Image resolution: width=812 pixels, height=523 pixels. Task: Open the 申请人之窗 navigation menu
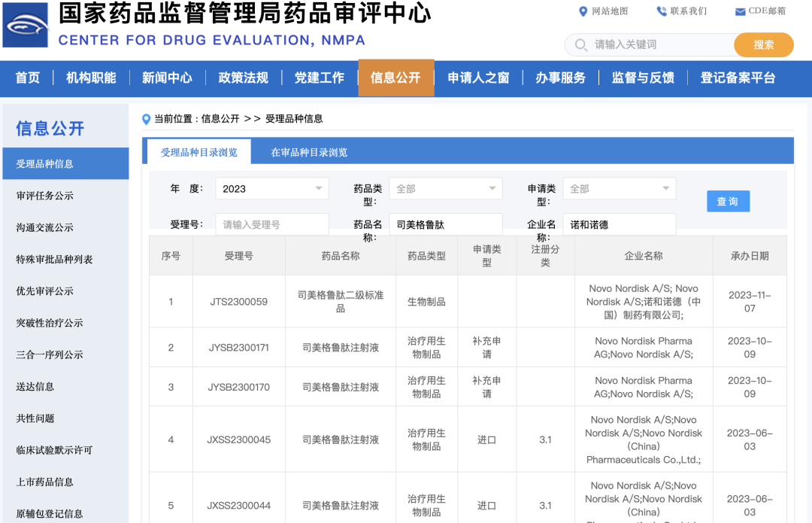coord(478,78)
